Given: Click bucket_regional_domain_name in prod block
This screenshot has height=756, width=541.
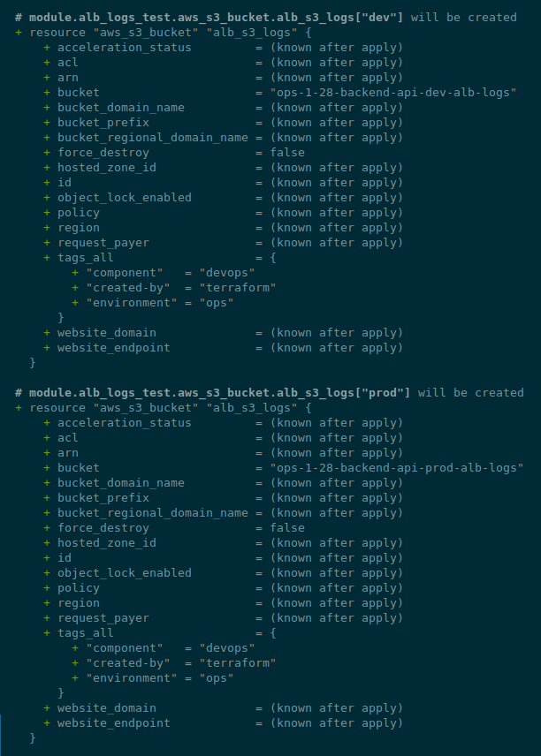Looking at the screenshot, I should (153, 512).
